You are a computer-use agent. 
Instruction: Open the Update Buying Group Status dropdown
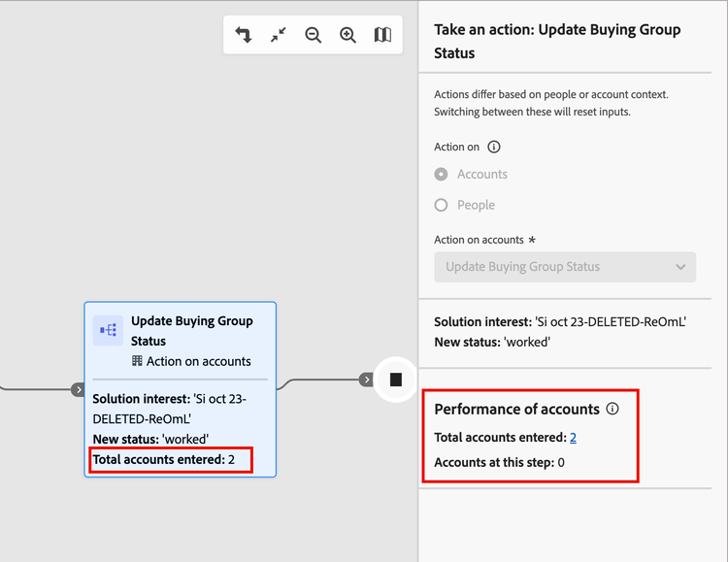point(565,267)
